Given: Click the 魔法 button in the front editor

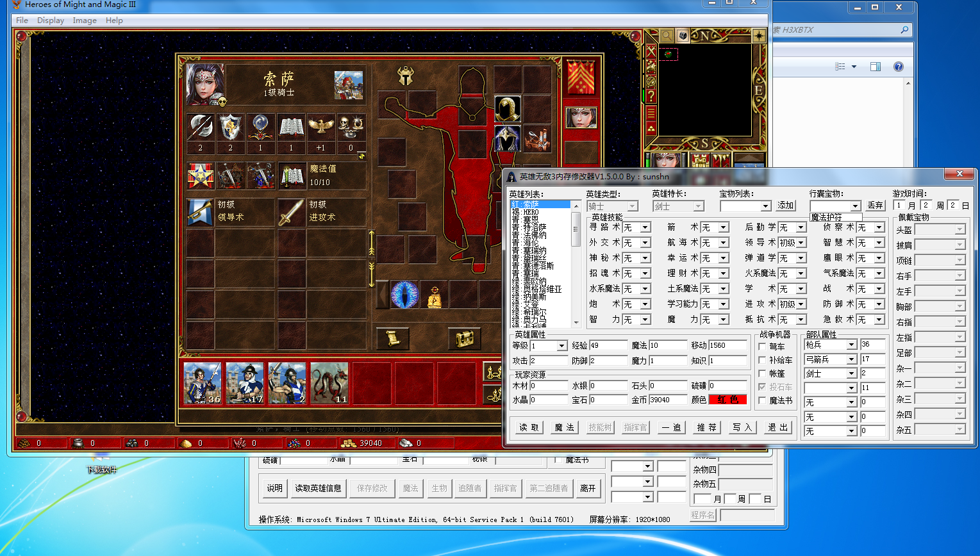Looking at the screenshot, I should [x=565, y=427].
